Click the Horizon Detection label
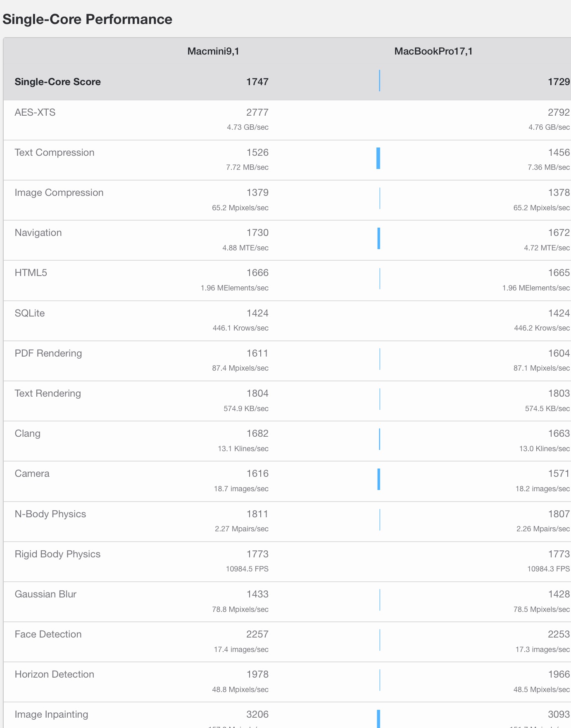Image resolution: width=571 pixels, height=728 pixels. 55,674
